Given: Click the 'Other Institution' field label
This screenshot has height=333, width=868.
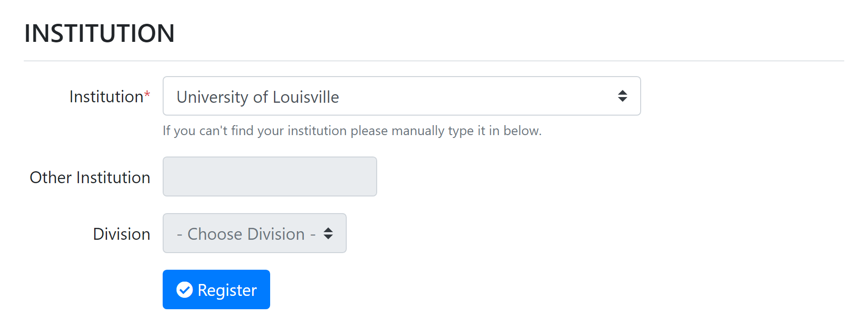Looking at the screenshot, I should tap(90, 177).
